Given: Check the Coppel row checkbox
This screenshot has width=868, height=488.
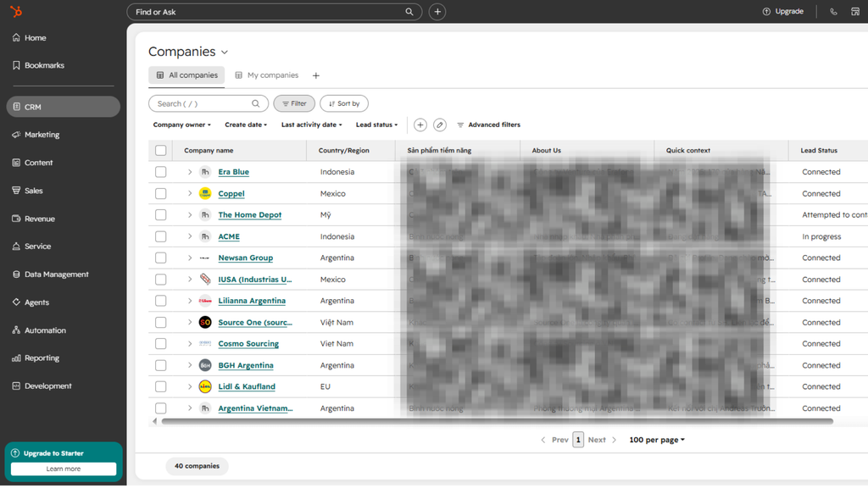Looking at the screenshot, I should point(160,194).
